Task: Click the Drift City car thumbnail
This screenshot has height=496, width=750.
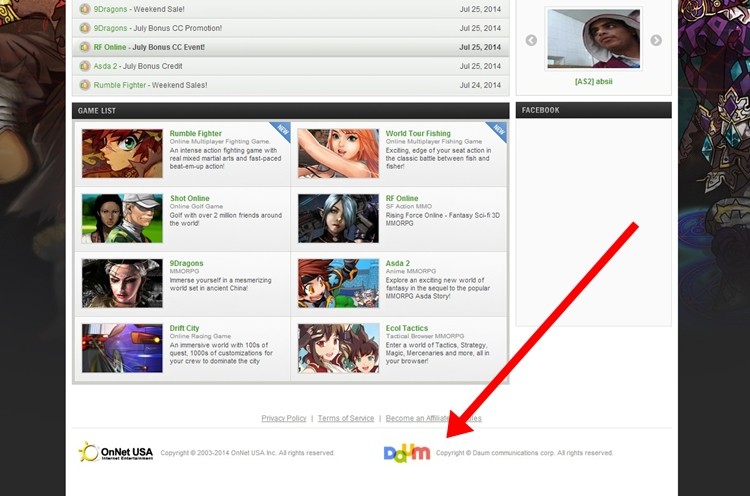Action: click(122, 348)
